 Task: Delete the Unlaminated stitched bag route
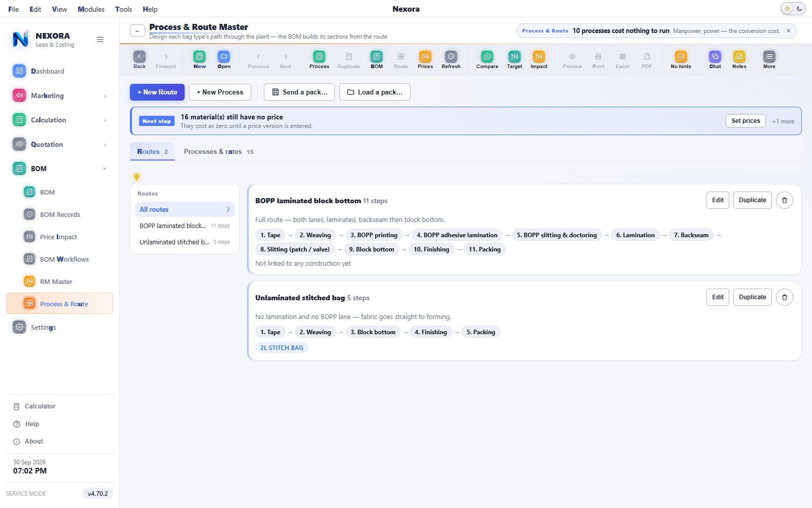[785, 297]
